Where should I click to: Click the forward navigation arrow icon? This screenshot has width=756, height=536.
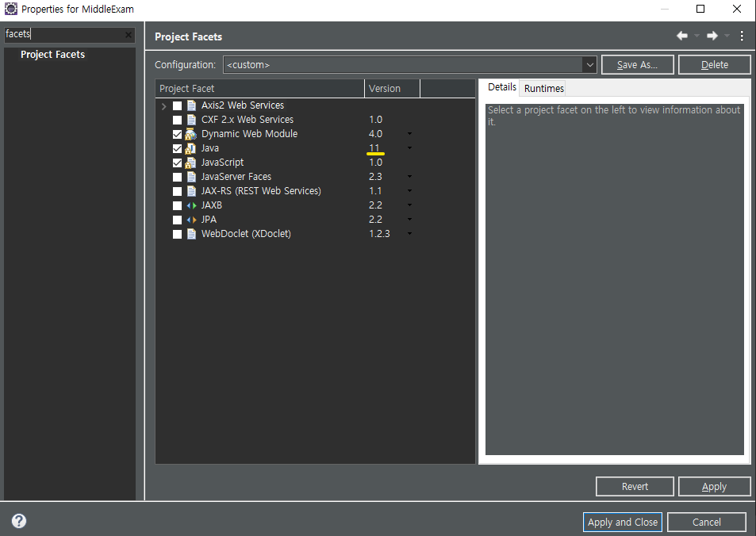[712, 35]
